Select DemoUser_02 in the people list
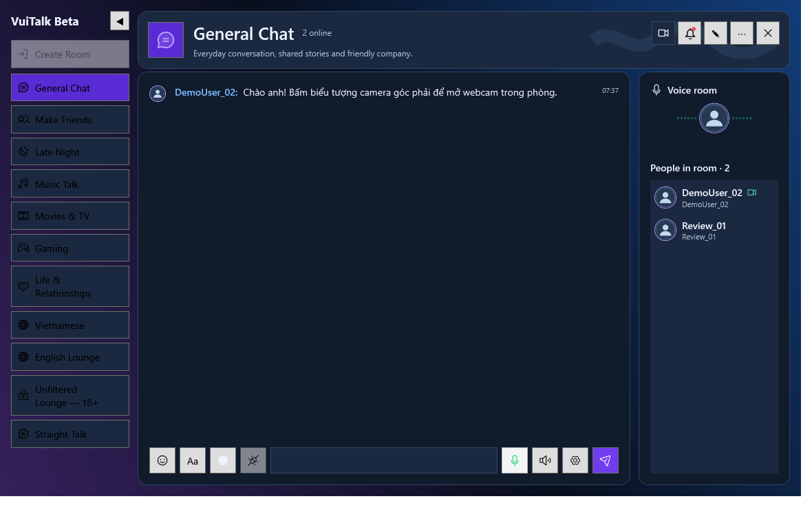The height and width of the screenshot is (523, 812). click(x=714, y=198)
